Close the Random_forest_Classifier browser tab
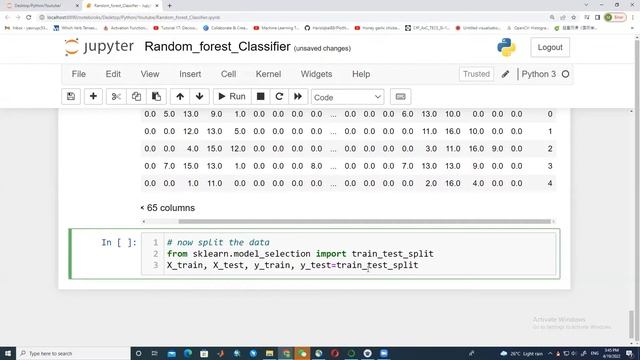The image size is (640, 360). (157, 6)
